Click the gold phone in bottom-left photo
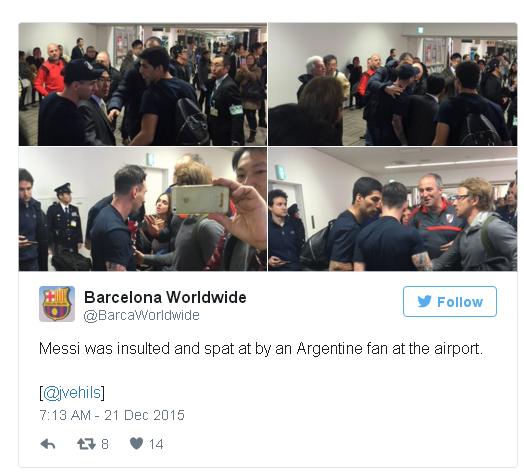Screen dimensions: 524x476 [201, 200]
